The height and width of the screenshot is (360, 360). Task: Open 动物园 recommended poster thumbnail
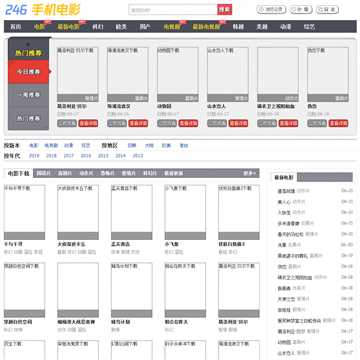(178, 74)
